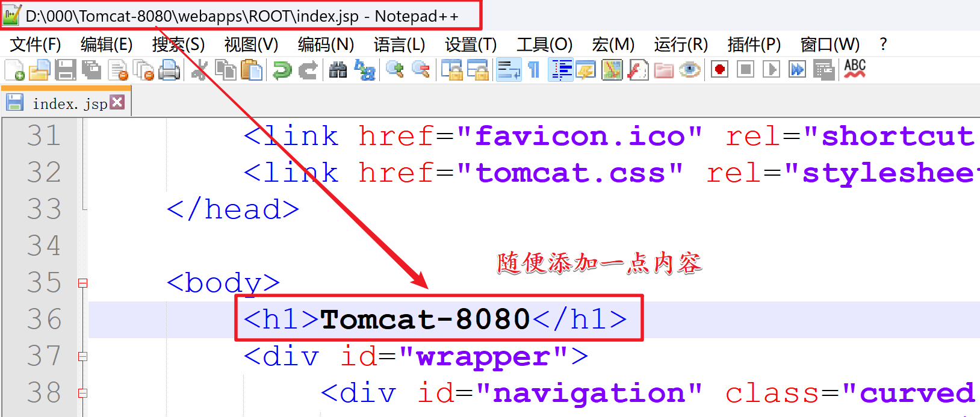The width and height of the screenshot is (980, 417).
Task: Close the index.jsp tab with its X button
Action: click(117, 102)
